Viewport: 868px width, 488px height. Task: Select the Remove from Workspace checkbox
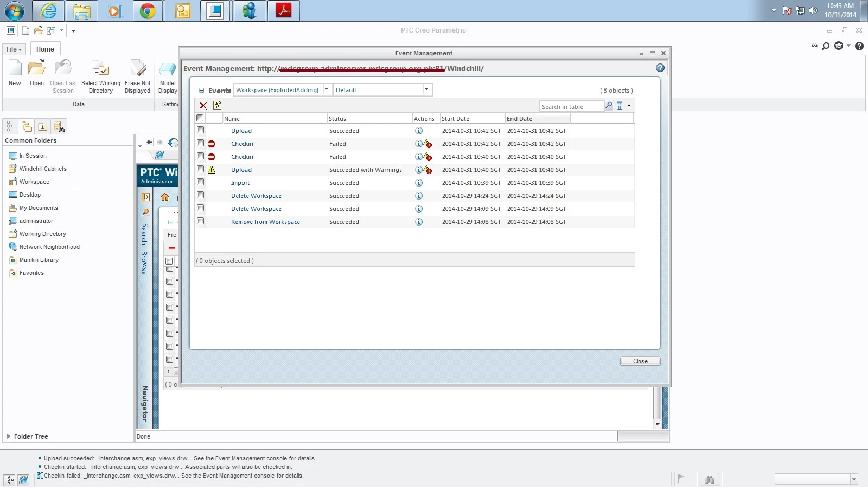coord(201,221)
